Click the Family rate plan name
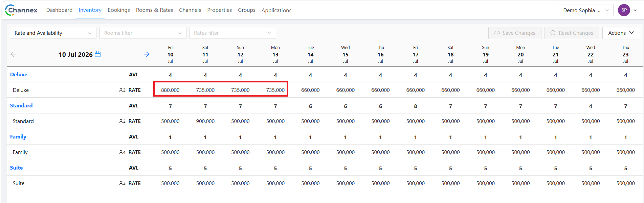This screenshot has height=203, width=644. pyautogui.click(x=20, y=152)
